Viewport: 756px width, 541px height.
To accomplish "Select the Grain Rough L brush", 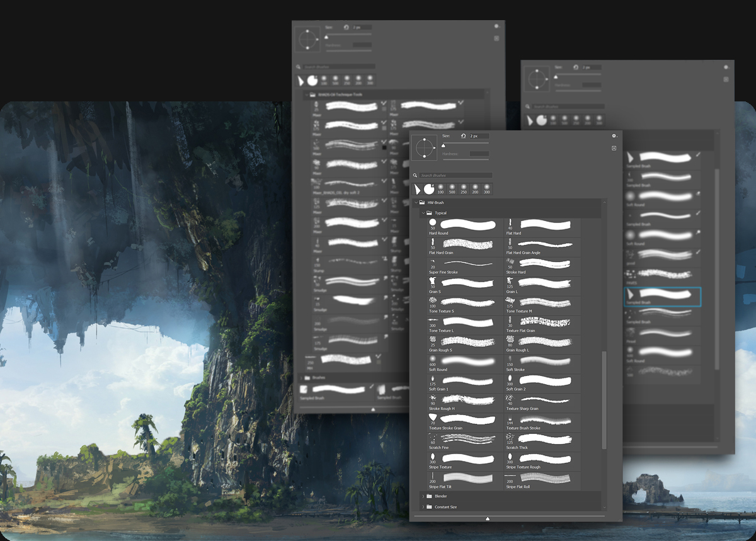I will [542, 345].
